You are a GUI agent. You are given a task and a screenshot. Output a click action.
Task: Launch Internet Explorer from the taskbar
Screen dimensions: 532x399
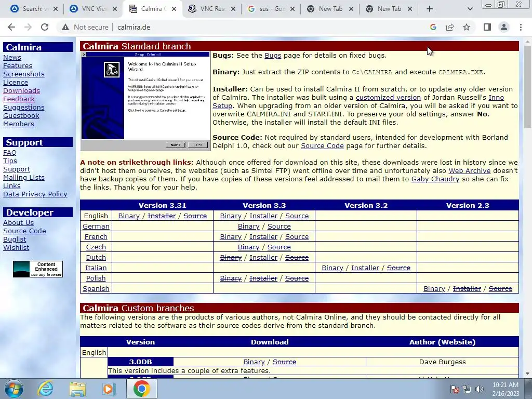point(46,389)
